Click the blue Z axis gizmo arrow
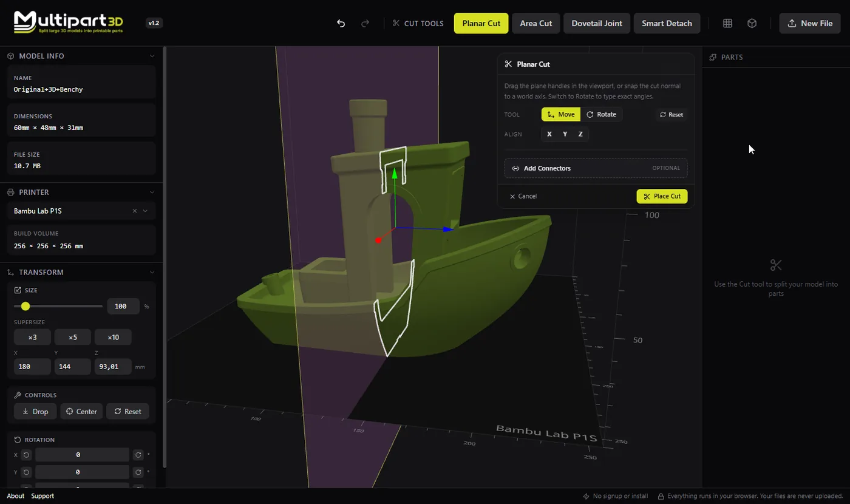Image resolution: width=850 pixels, height=504 pixels. click(448, 230)
